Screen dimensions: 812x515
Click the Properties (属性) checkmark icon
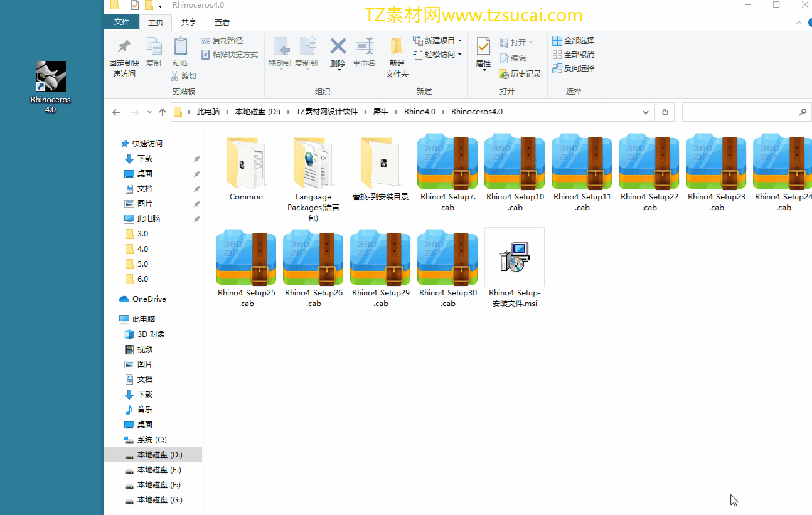pyautogui.click(x=483, y=46)
